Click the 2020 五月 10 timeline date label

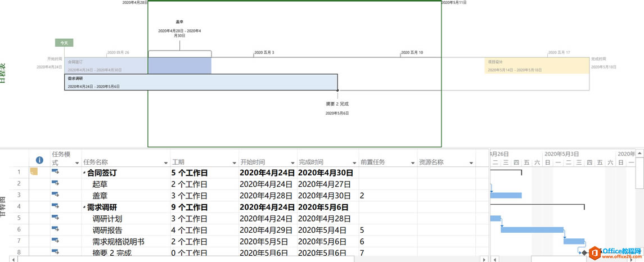[x=412, y=52]
